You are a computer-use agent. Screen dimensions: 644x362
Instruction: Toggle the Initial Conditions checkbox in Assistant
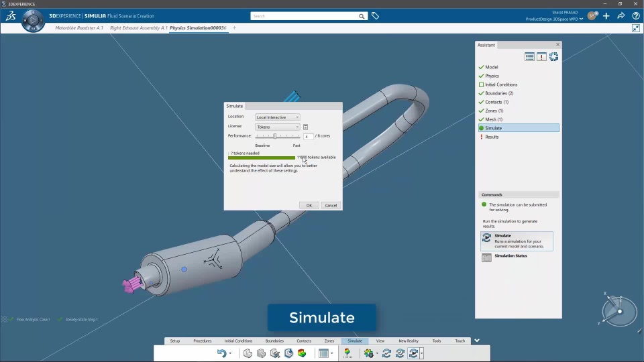pos(482,84)
